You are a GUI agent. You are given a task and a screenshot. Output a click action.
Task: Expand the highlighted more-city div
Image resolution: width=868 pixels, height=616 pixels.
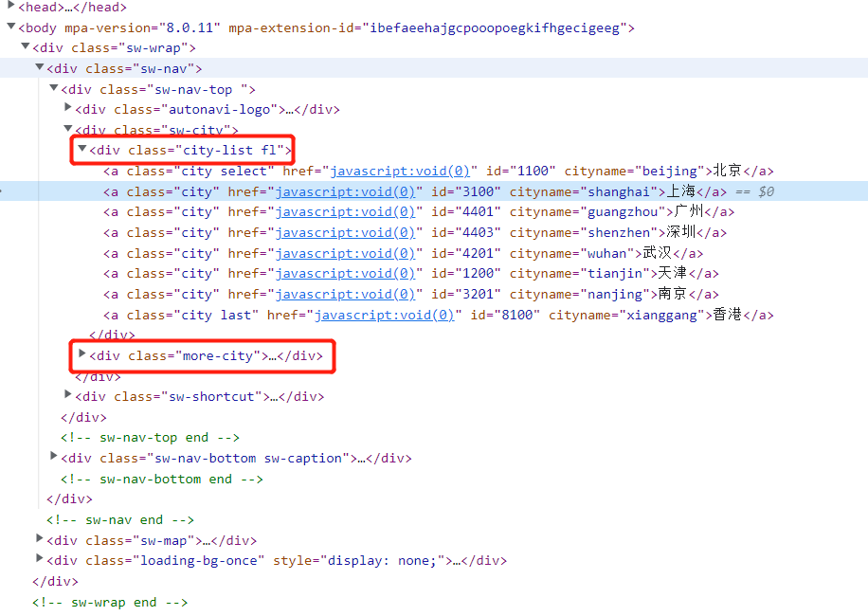(81, 353)
